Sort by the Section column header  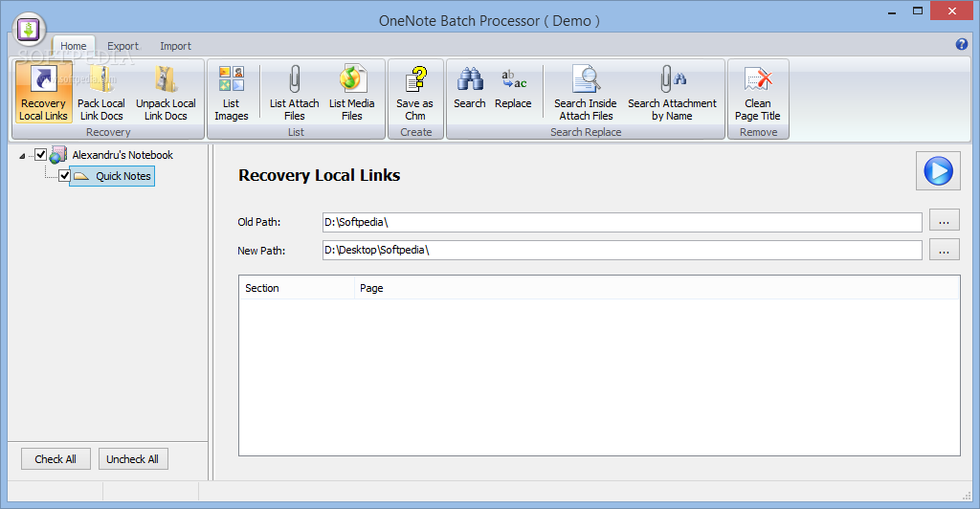click(x=297, y=288)
